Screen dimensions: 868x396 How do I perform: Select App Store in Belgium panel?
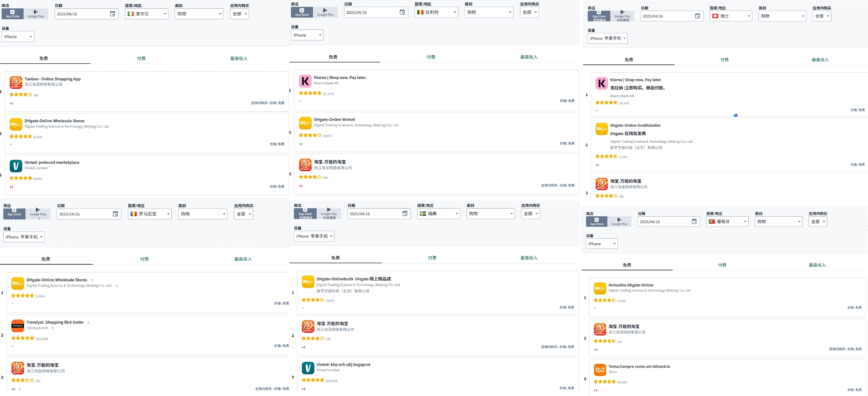point(302,12)
